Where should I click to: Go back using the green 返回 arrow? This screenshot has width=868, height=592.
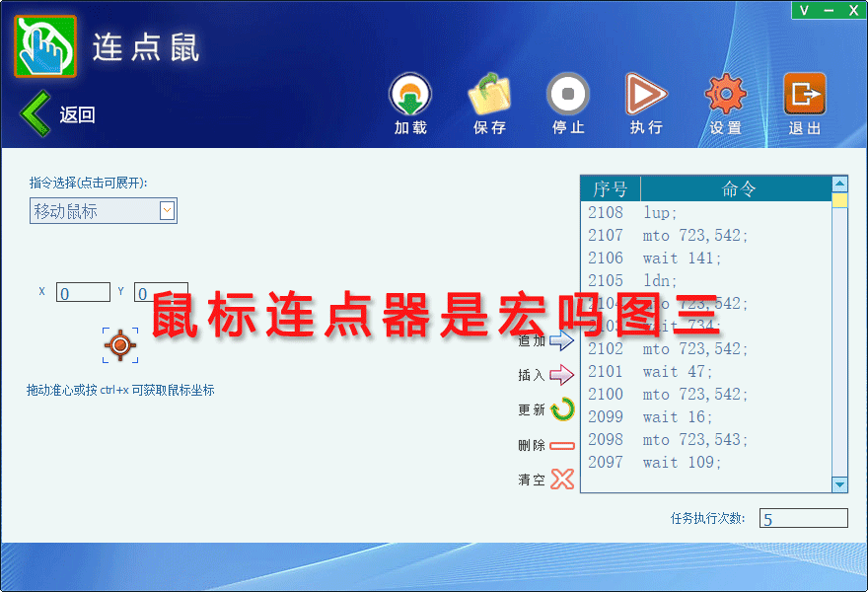[36, 114]
